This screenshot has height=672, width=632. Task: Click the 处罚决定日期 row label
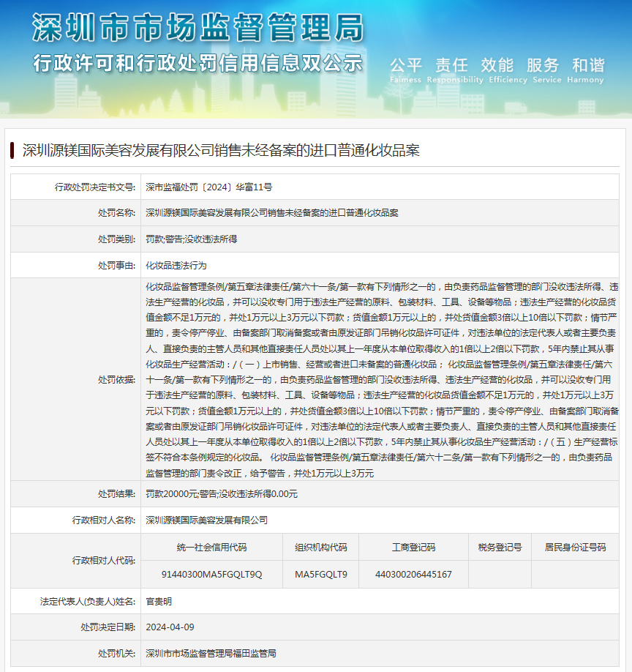(x=108, y=627)
